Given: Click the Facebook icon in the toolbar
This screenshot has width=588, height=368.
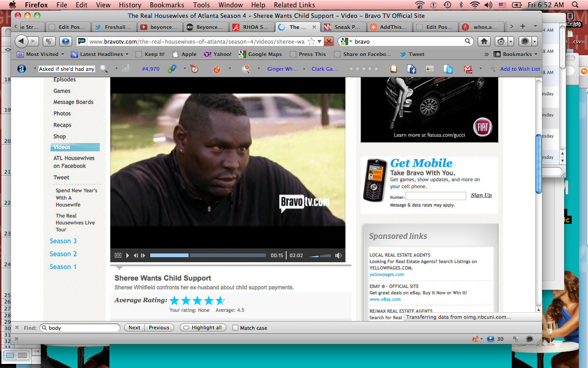Looking at the screenshot, I should [411, 69].
